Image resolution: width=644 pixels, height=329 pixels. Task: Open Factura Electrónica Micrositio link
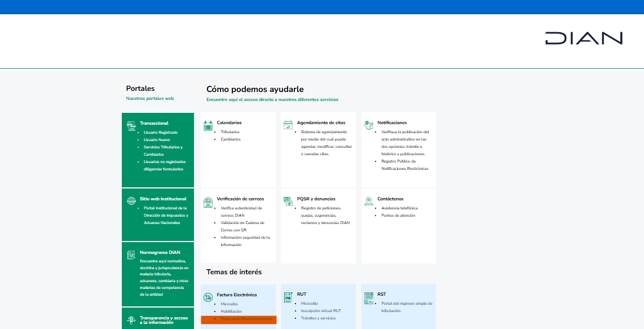click(x=229, y=304)
